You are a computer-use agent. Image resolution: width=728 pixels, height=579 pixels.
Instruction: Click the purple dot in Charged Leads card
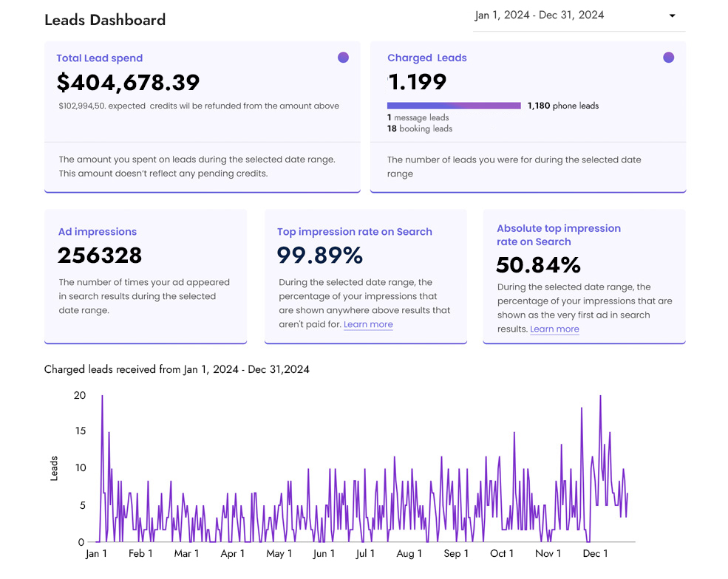click(x=668, y=58)
